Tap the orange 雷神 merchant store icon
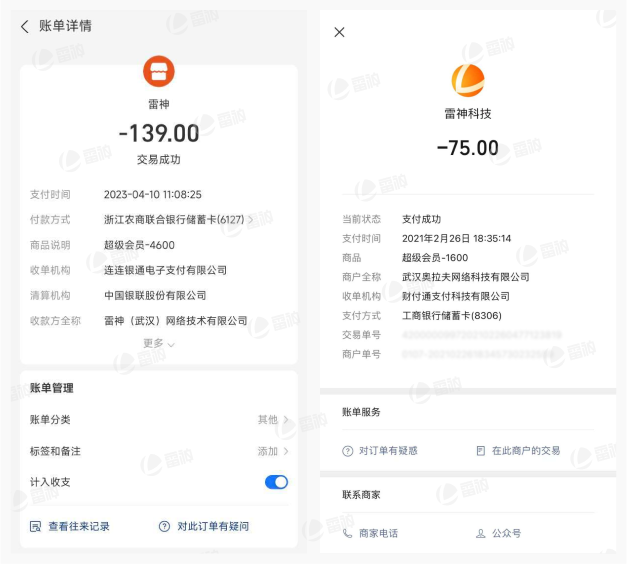 pyautogui.click(x=159, y=71)
